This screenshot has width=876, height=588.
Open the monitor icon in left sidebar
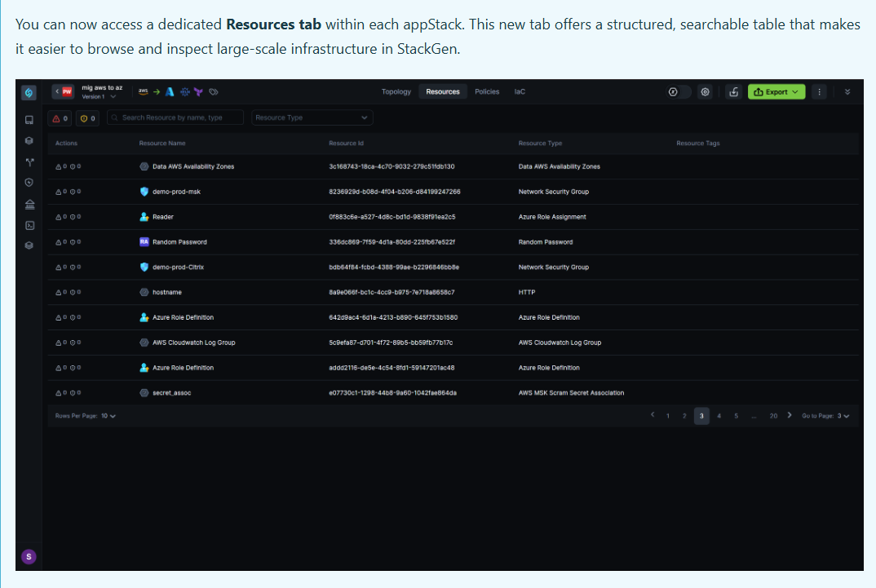click(x=29, y=120)
